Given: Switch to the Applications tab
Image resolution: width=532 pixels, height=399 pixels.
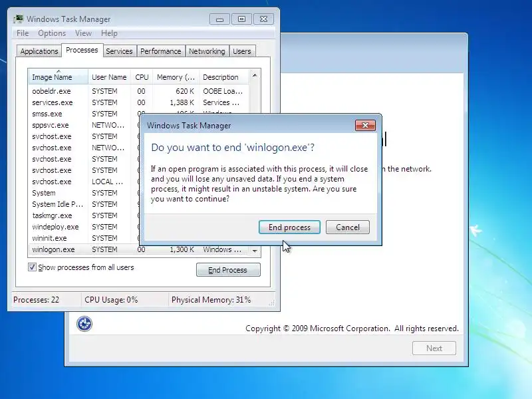Looking at the screenshot, I should [39, 51].
